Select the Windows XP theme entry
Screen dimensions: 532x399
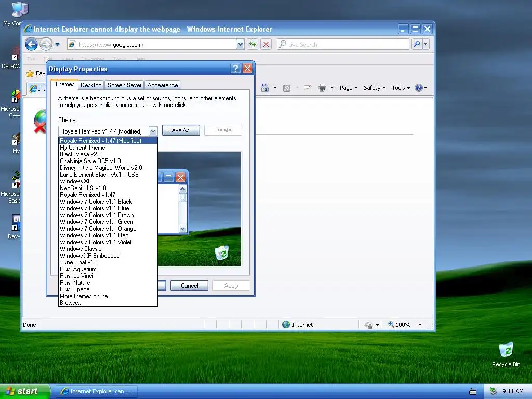click(108, 181)
